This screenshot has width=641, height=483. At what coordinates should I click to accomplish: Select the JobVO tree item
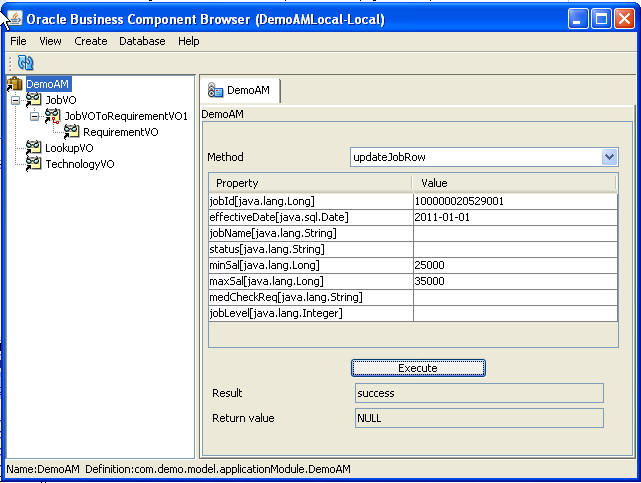61,100
